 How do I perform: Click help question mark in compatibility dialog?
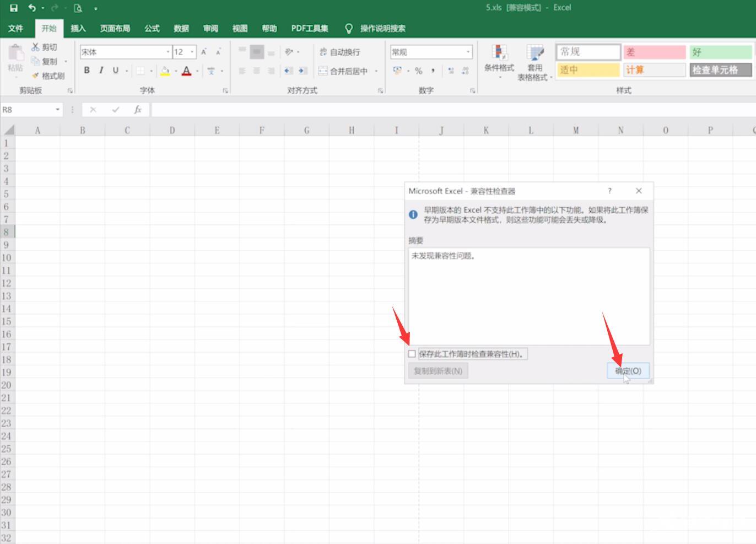click(609, 191)
